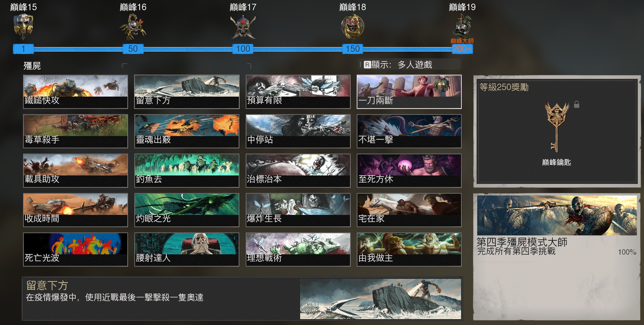Jump to level 50 marker on progress bar
The width and height of the screenshot is (644, 325).
[x=133, y=49]
